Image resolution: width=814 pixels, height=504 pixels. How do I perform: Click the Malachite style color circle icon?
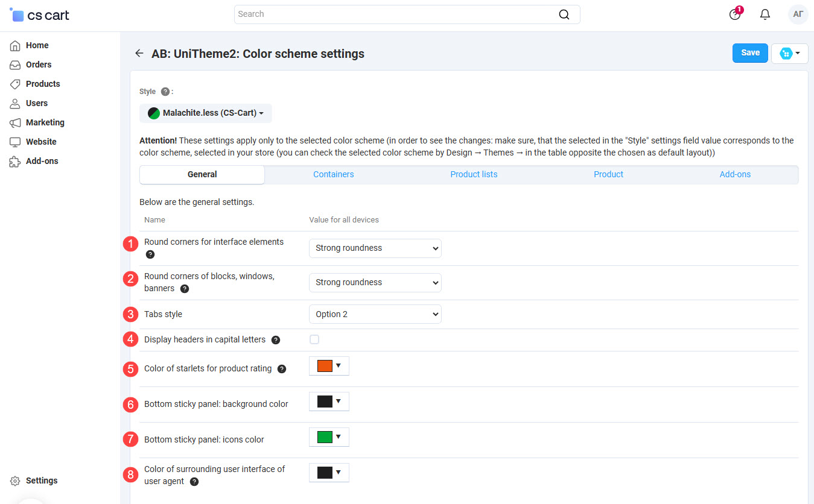pos(154,113)
